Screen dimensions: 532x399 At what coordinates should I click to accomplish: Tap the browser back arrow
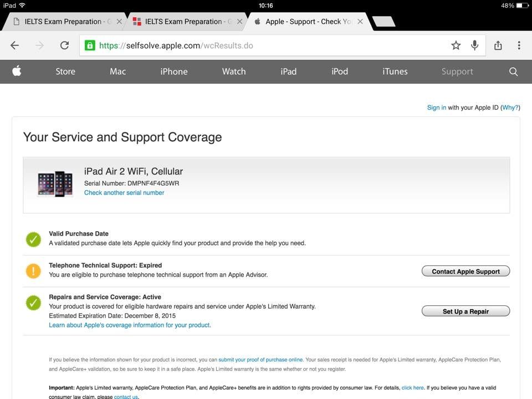14,45
